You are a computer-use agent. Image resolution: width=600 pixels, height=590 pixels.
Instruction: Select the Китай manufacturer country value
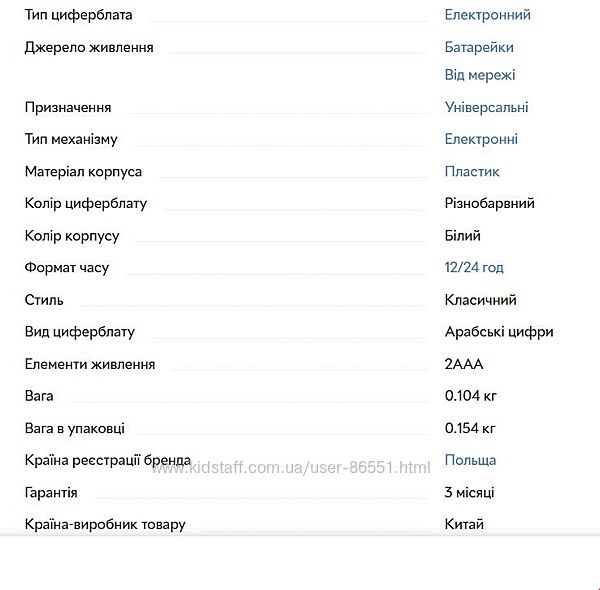pos(464,524)
